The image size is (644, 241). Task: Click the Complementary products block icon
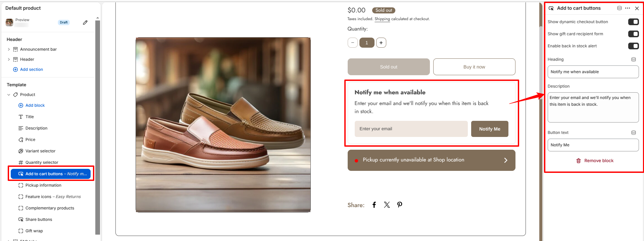21,208
